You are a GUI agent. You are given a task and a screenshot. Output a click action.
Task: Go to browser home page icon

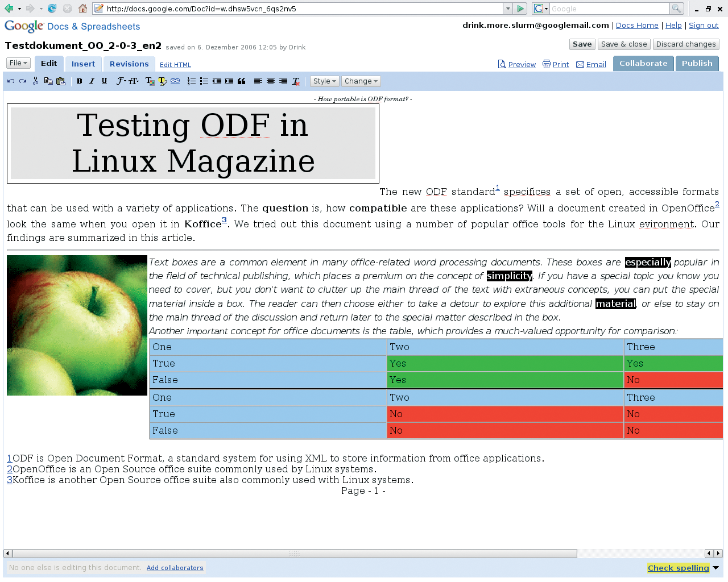83,9
